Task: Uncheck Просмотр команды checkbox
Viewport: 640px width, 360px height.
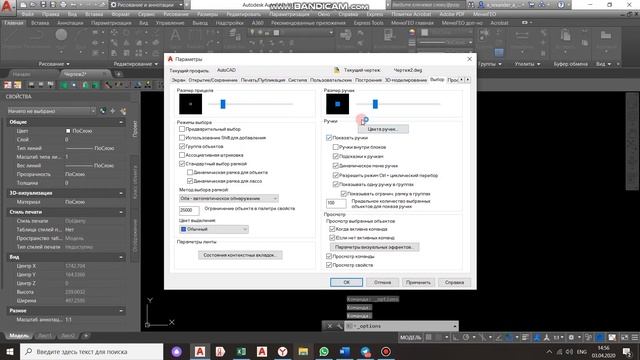Action: pyautogui.click(x=329, y=256)
